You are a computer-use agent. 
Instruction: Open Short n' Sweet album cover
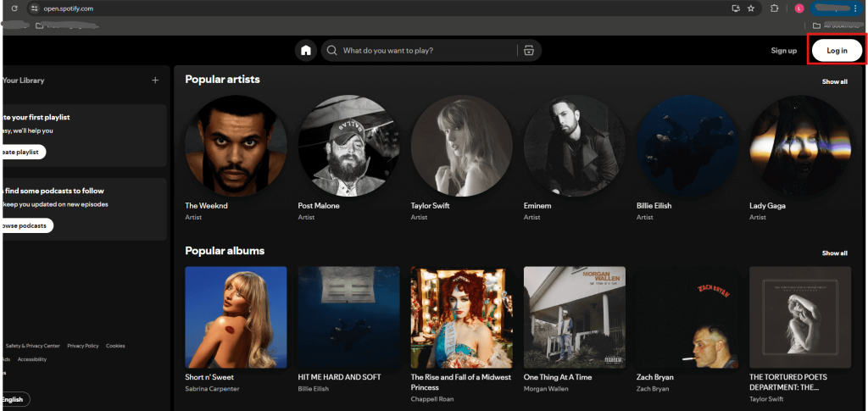coord(236,318)
